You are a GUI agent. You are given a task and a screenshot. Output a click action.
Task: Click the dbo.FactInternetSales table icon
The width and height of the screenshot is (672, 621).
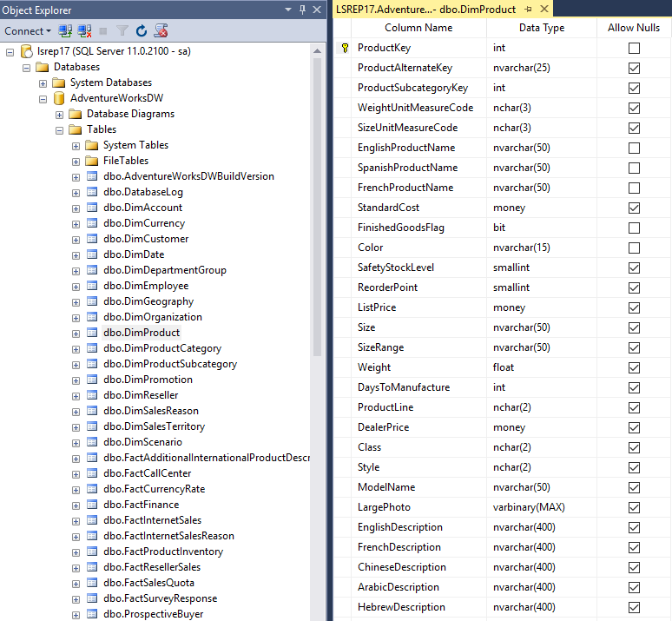pos(92,520)
